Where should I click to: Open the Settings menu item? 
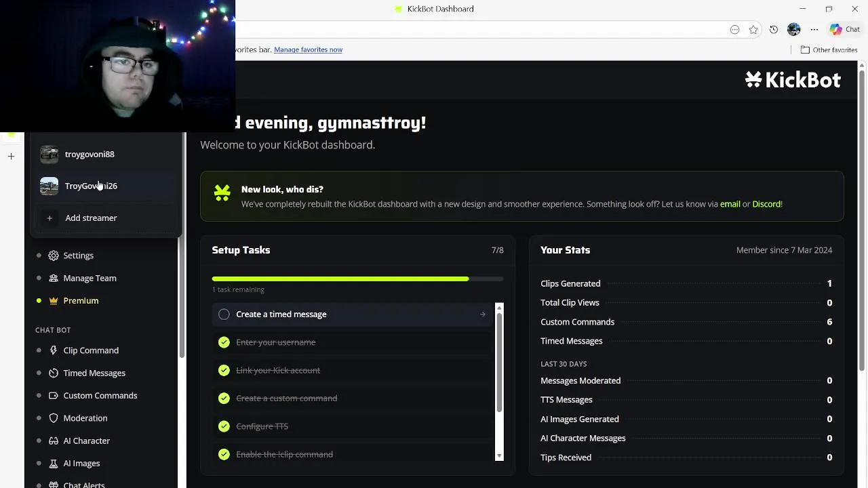coord(78,256)
